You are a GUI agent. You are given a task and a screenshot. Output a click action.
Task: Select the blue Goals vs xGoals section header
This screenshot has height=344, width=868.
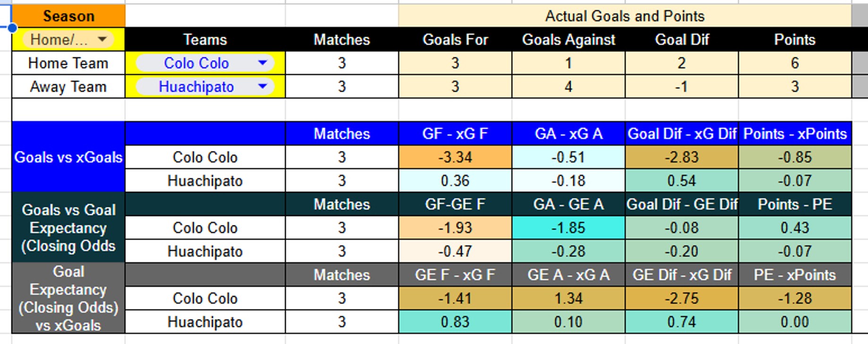pyautogui.click(x=68, y=157)
